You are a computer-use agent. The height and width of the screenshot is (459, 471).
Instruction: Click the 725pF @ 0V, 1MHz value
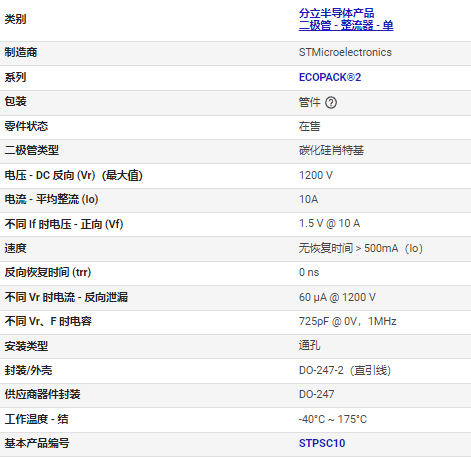(x=348, y=321)
